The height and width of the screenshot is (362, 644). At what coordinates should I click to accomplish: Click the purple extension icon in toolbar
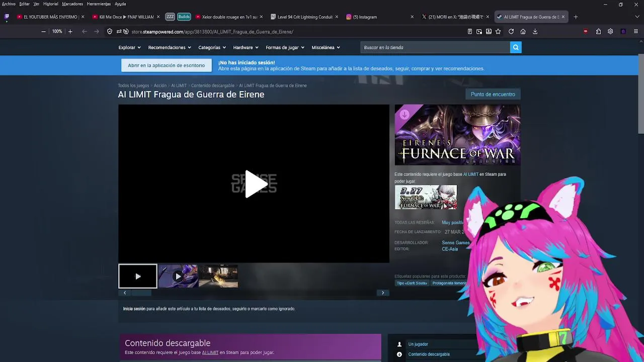coord(623,31)
